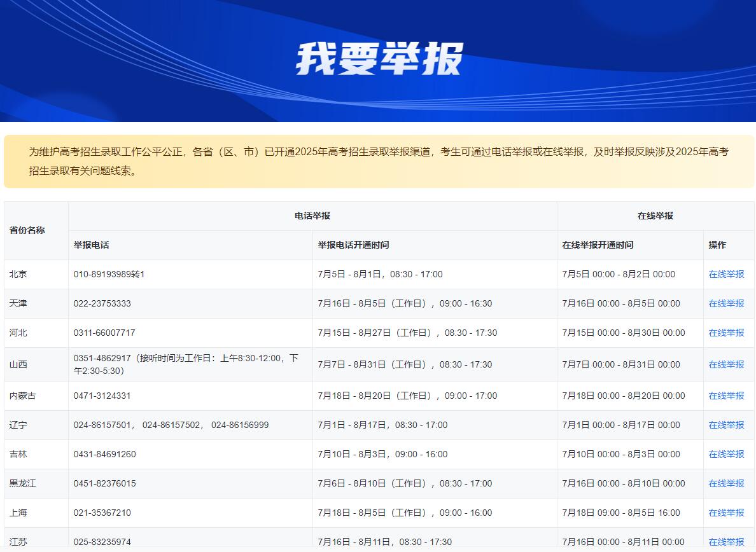This screenshot has height=552, width=756.
Task: Click the 举报电话开通时间 column header
Action: 353,245
